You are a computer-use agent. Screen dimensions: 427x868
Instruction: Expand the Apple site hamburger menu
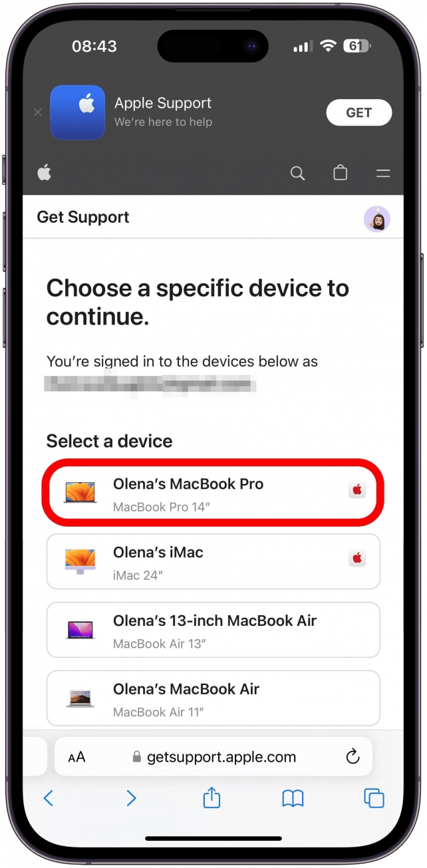coord(383,174)
